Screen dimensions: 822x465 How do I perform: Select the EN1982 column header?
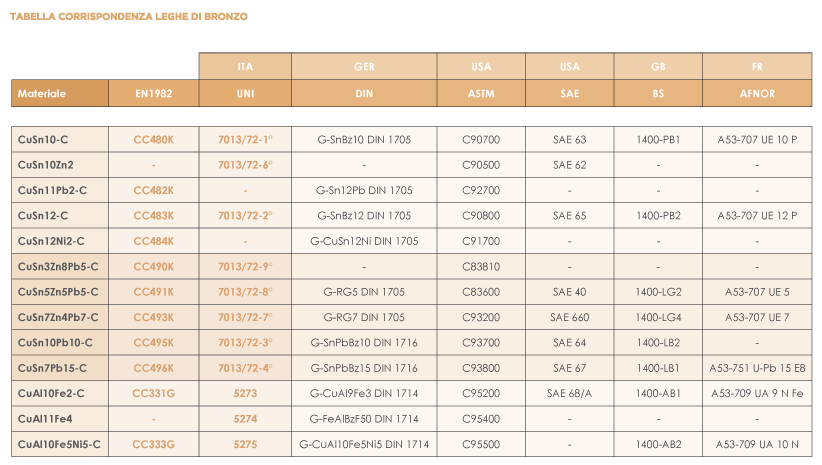point(154,93)
